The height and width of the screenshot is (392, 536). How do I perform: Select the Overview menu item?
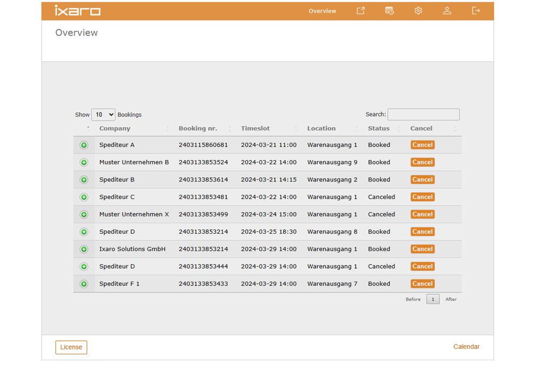(322, 11)
